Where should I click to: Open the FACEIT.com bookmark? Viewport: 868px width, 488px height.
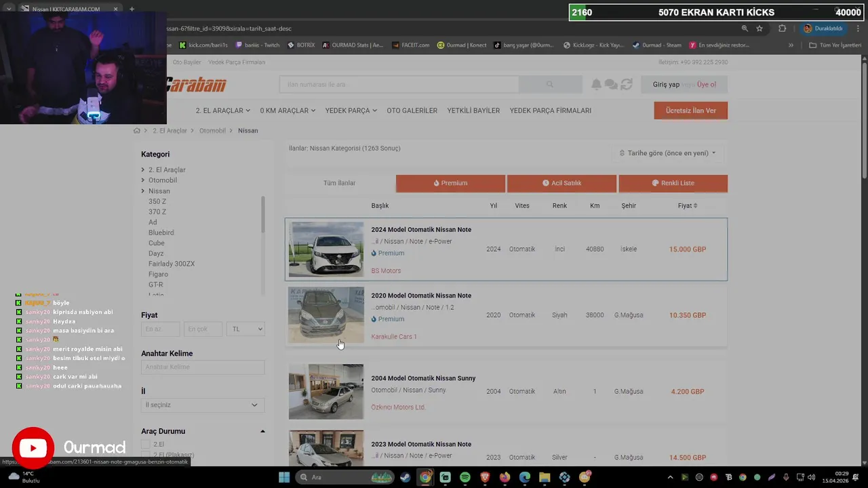(410, 45)
